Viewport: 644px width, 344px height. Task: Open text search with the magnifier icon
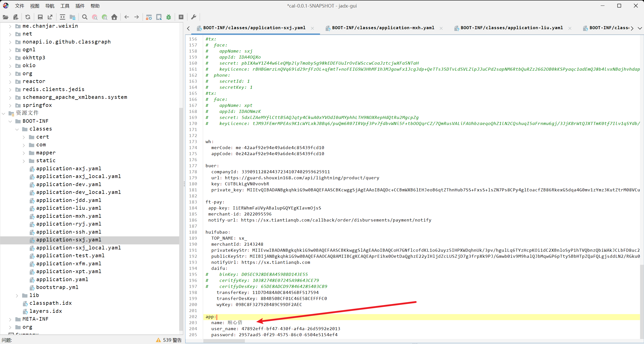click(x=85, y=17)
